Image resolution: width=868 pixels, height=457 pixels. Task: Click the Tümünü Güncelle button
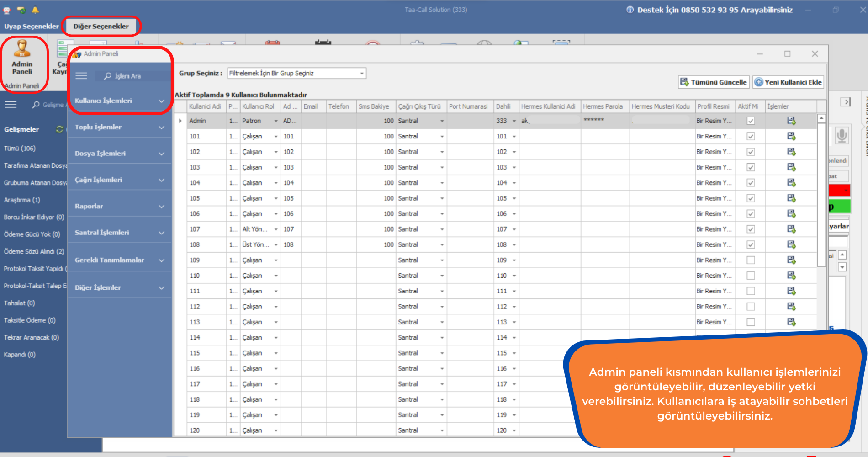point(714,82)
